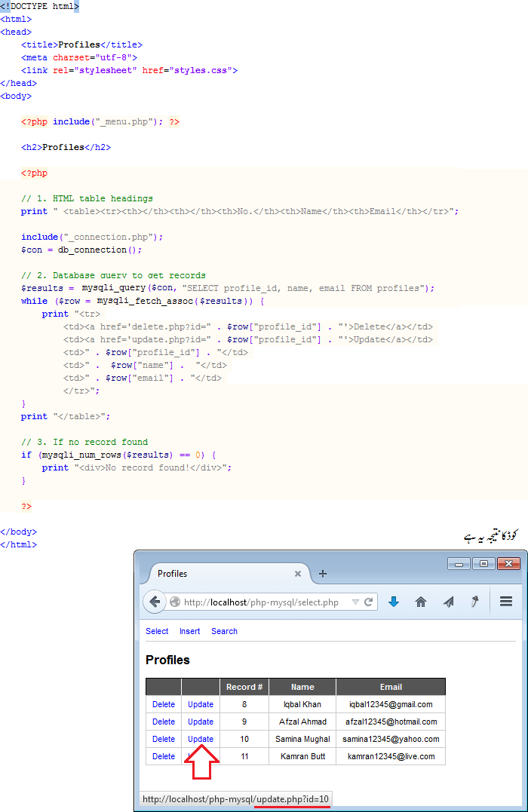Click the browser back arrow button
Image resolution: width=528 pixels, height=812 pixels.
tap(155, 602)
